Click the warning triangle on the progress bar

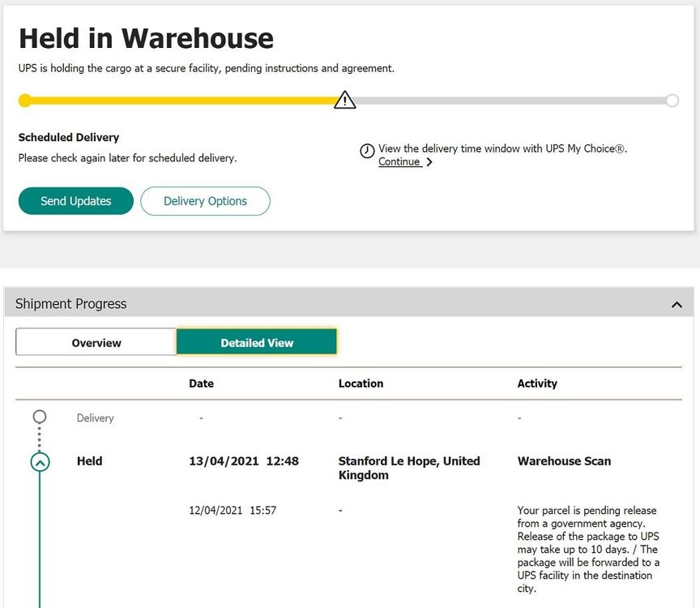coord(345,101)
